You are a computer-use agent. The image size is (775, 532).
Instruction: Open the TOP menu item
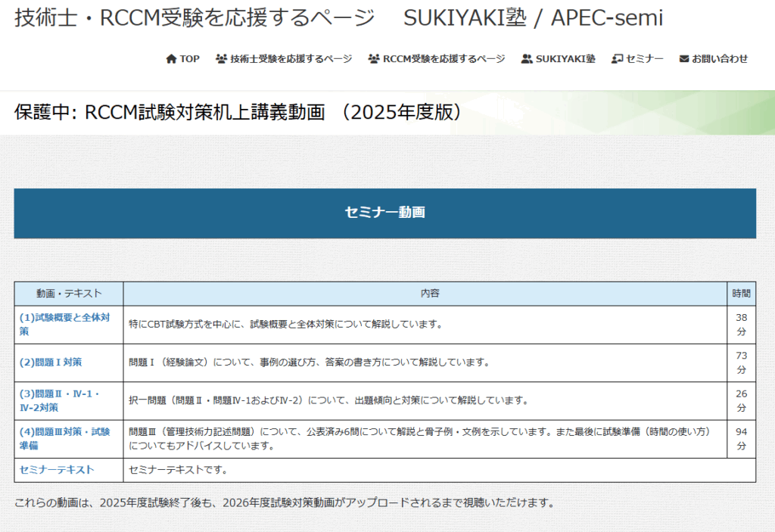182,59
